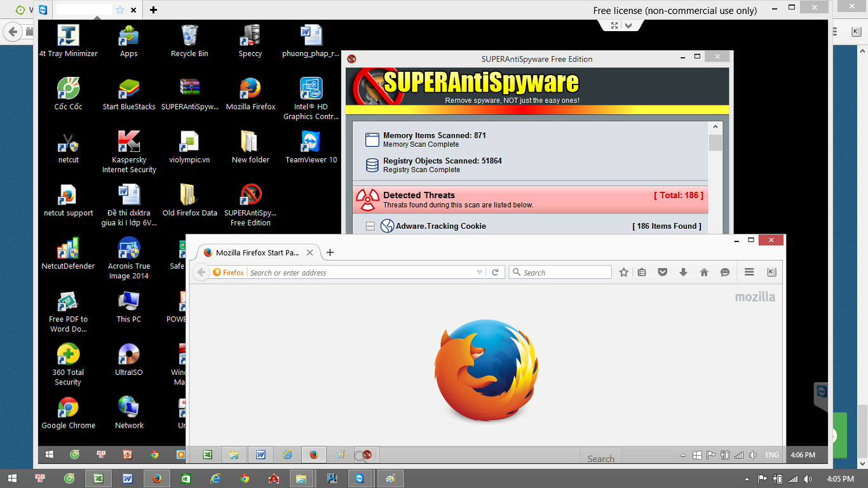The height and width of the screenshot is (488, 868).
Task: Show Firefox bookmarks list icon
Action: [x=642, y=272]
